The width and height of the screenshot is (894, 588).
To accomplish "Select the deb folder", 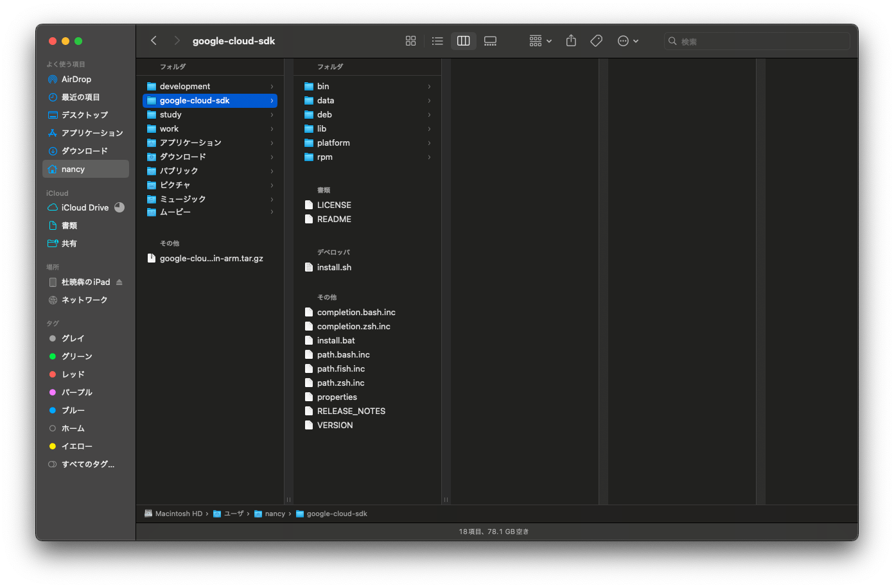I will tap(367, 115).
